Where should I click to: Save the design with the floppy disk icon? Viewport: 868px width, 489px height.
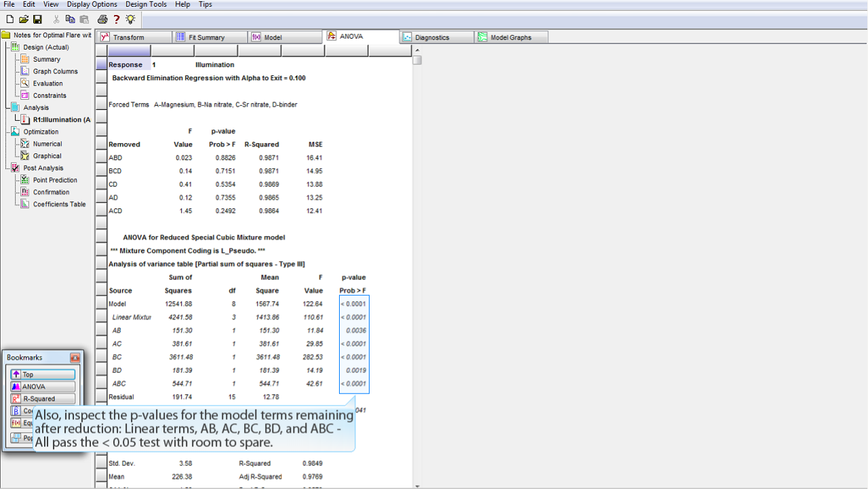[x=37, y=19]
